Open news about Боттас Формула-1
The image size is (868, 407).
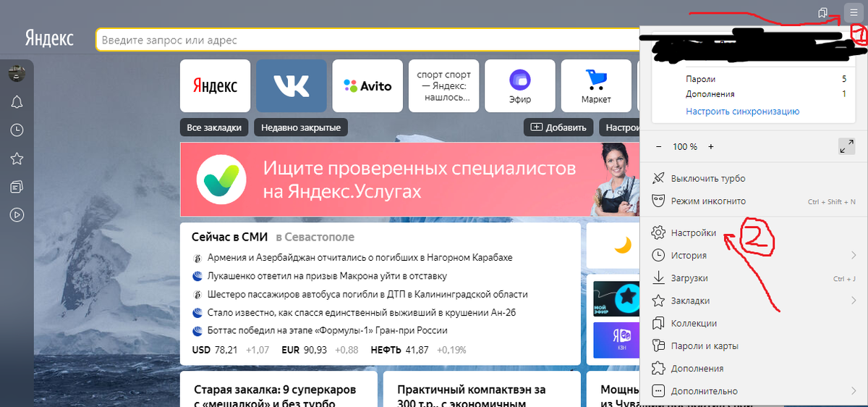click(x=327, y=330)
